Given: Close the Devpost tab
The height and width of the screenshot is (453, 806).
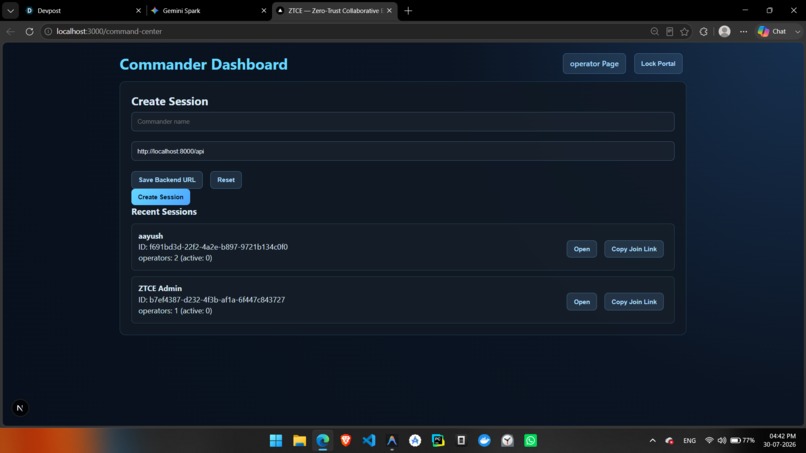Looking at the screenshot, I should click(x=138, y=11).
